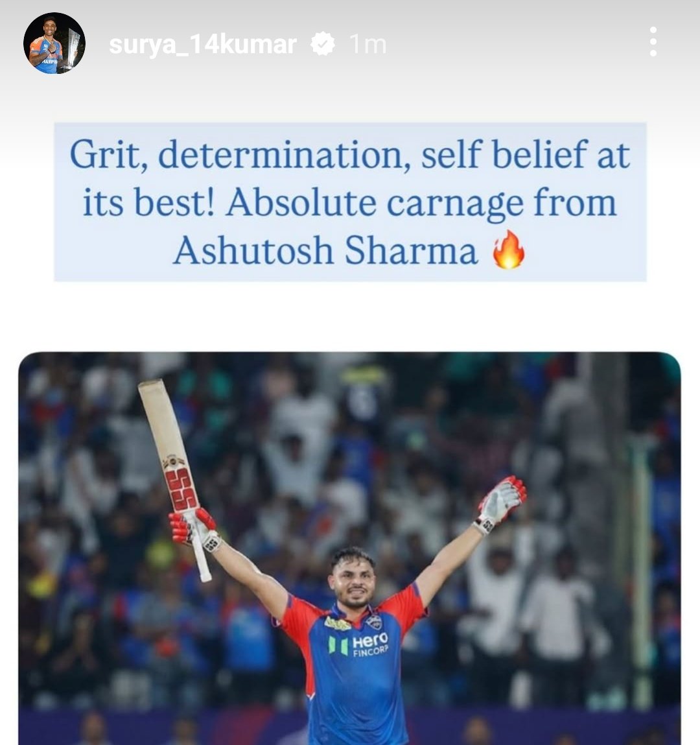Open the three-dot more options menu
The width and height of the screenshot is (700, 745).
point(653,41)
